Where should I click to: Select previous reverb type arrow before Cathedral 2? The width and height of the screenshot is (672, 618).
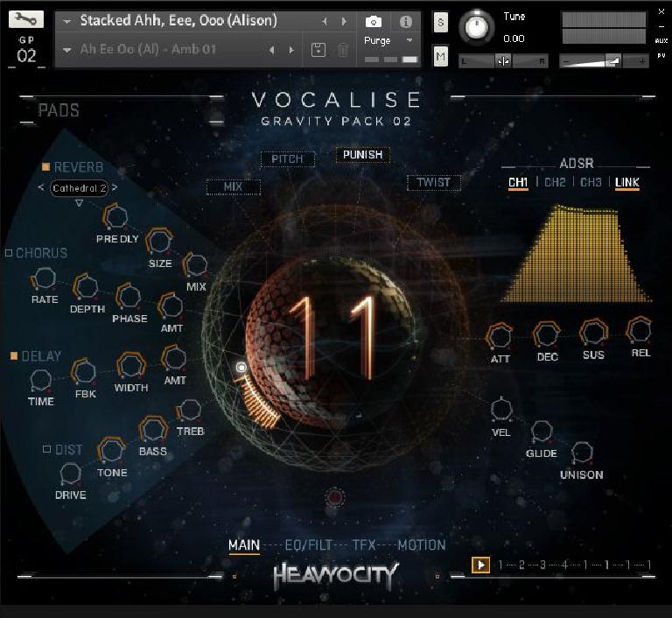pos(41,187)
